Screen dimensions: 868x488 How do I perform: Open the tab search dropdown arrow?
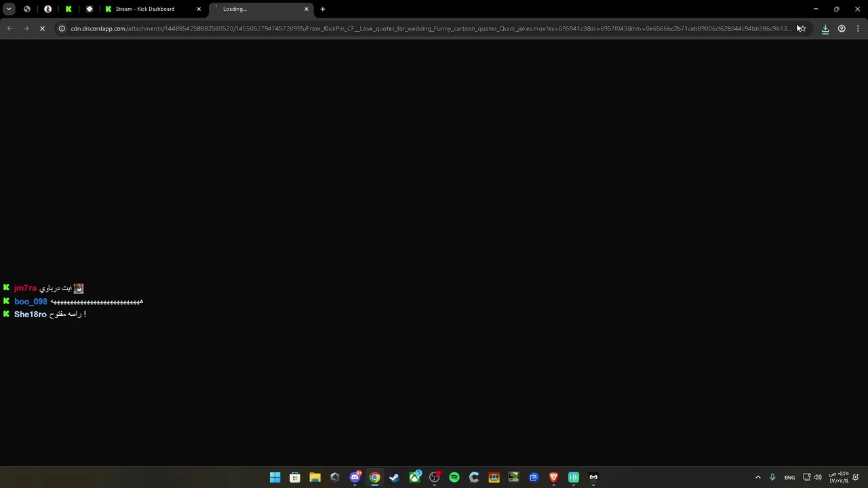point(9,9)
